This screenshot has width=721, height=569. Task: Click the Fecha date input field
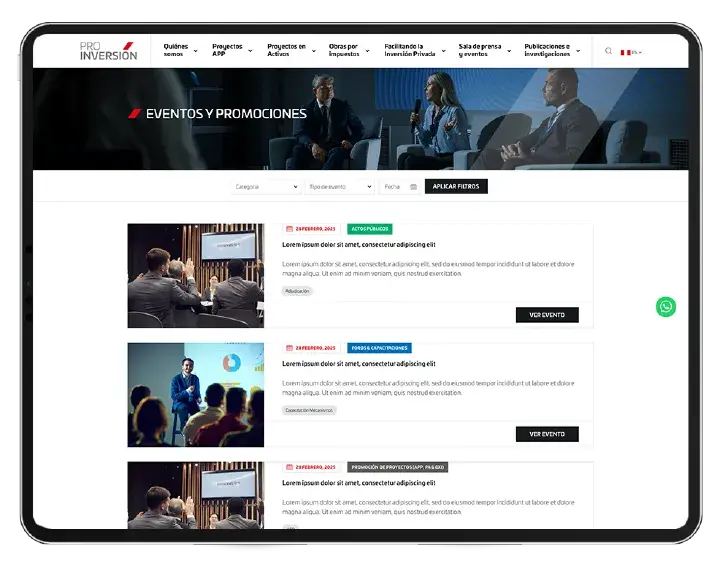[x=400, y=187]
